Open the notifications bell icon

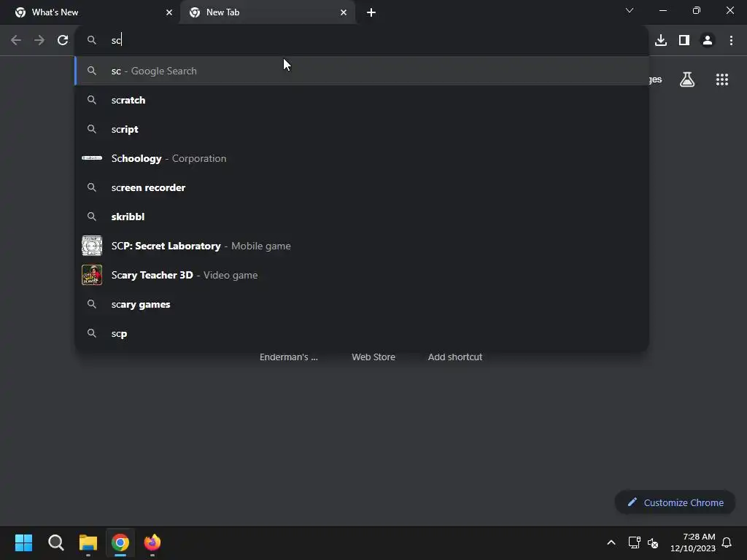click(x=727, y=542)
